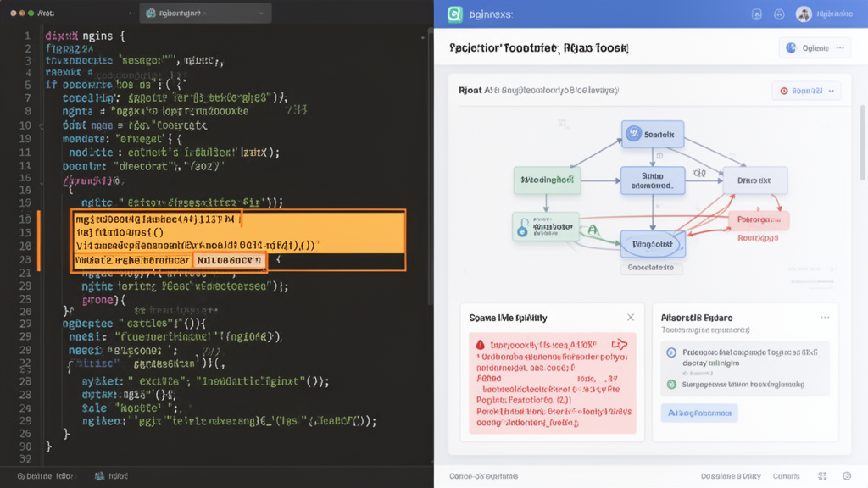
Task: Click line number 1 in the code editor
Action: click(27, 36)
